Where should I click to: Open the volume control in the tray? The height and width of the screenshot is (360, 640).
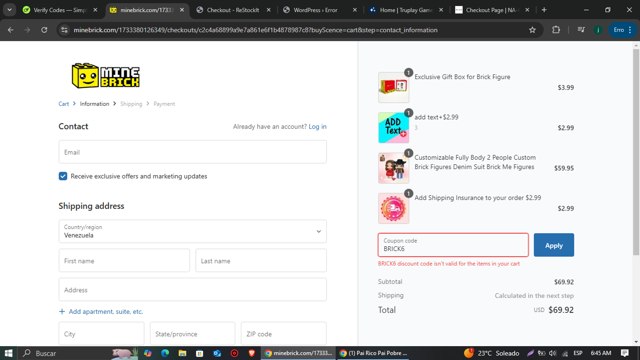pos(553,353)
